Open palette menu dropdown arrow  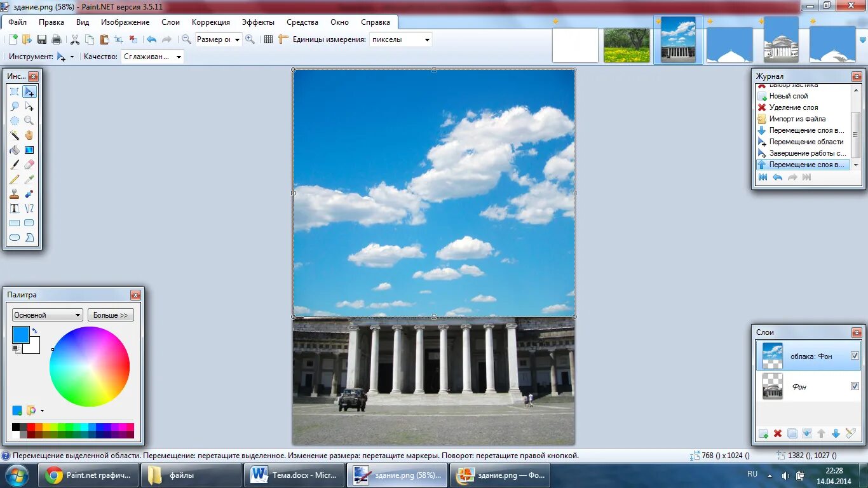click(43, 411)
